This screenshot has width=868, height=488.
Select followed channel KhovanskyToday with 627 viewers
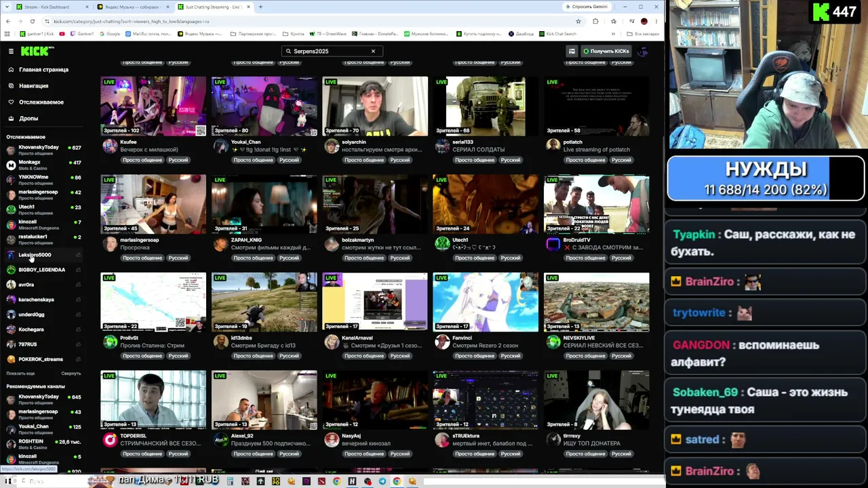pyautogui.click(x=43, y=150)
